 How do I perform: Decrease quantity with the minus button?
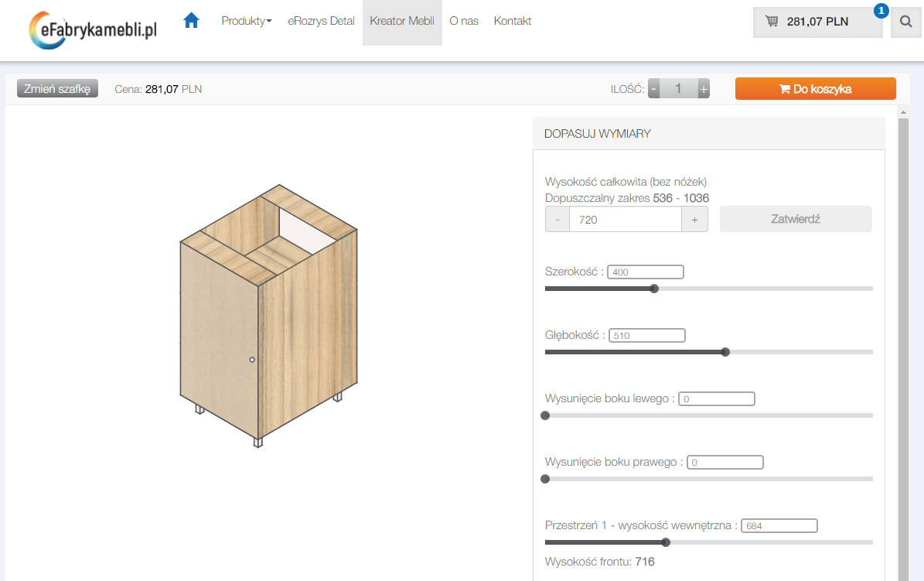coord(654,89)
